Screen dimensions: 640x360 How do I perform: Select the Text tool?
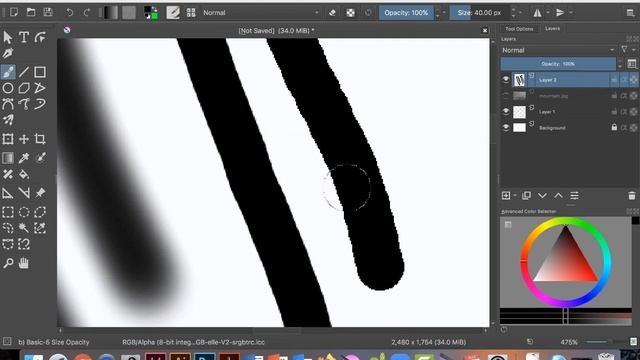tap(24, 38)
